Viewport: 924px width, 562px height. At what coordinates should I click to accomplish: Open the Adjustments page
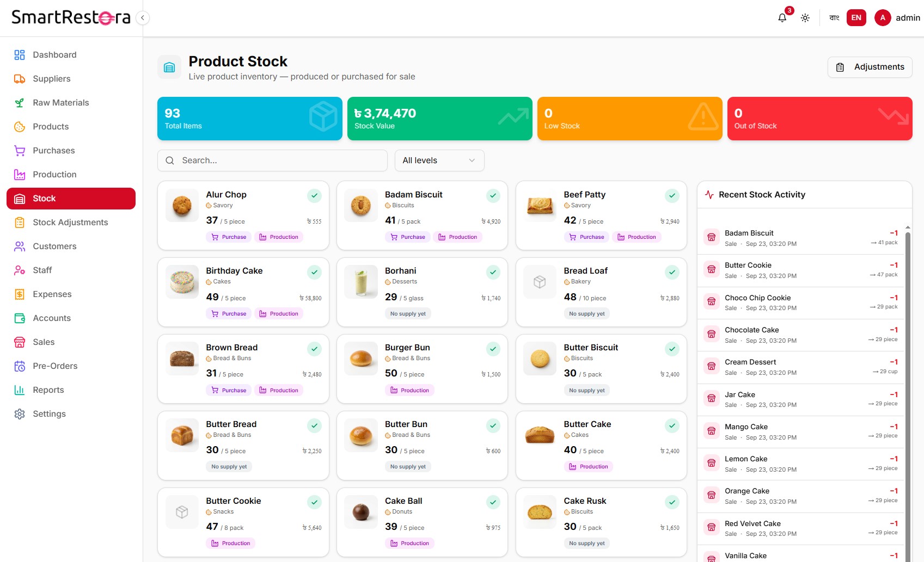click(x=870, y=67)
